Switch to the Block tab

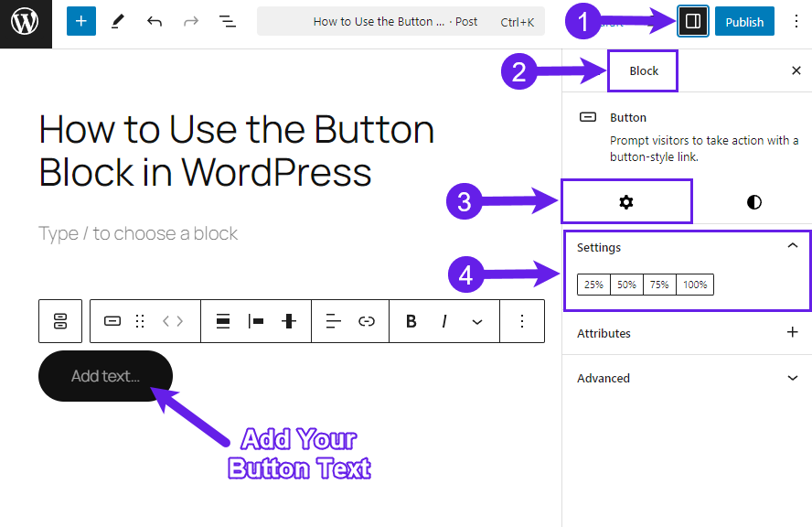pyautogui.click(x=644, y=71)
